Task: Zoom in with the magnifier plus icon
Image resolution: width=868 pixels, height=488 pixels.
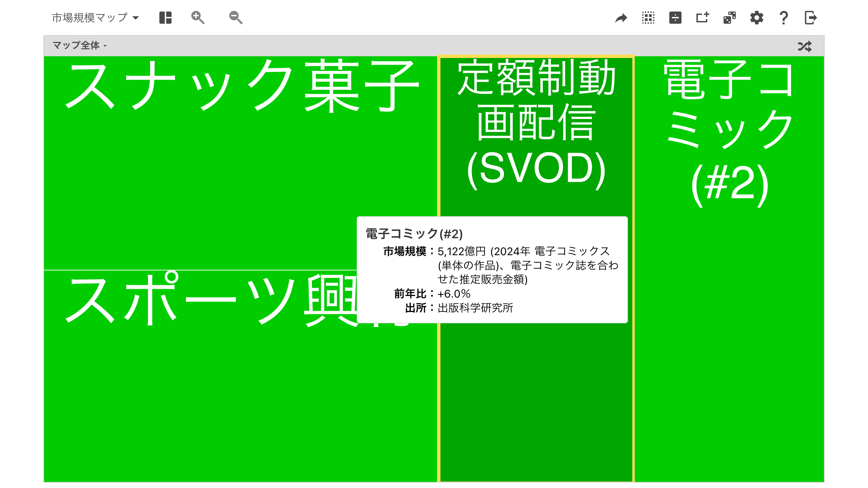Action: coord(198,18)
